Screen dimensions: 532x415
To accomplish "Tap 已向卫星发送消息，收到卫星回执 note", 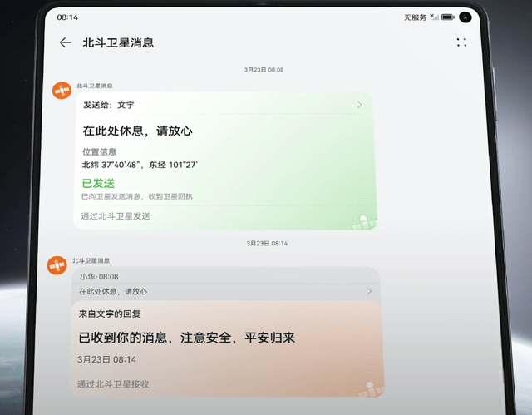I will click(x=136, y=196).
